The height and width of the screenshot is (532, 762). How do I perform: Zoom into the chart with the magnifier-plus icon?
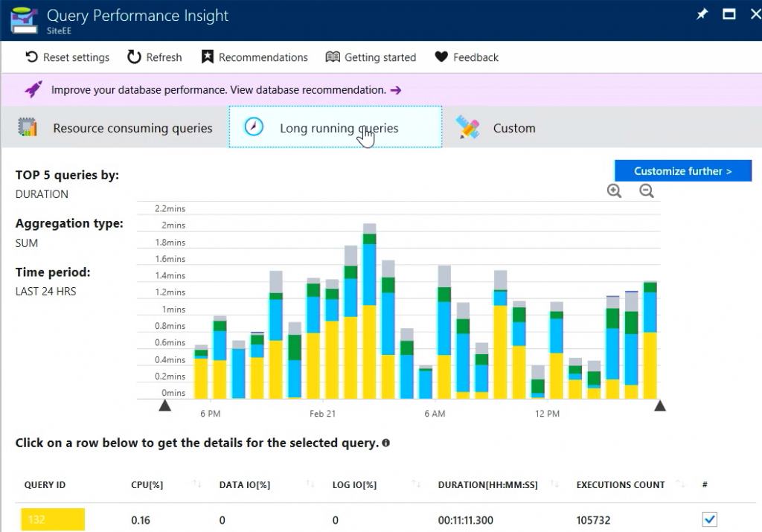pyautogui.click(x=614, y=190)
